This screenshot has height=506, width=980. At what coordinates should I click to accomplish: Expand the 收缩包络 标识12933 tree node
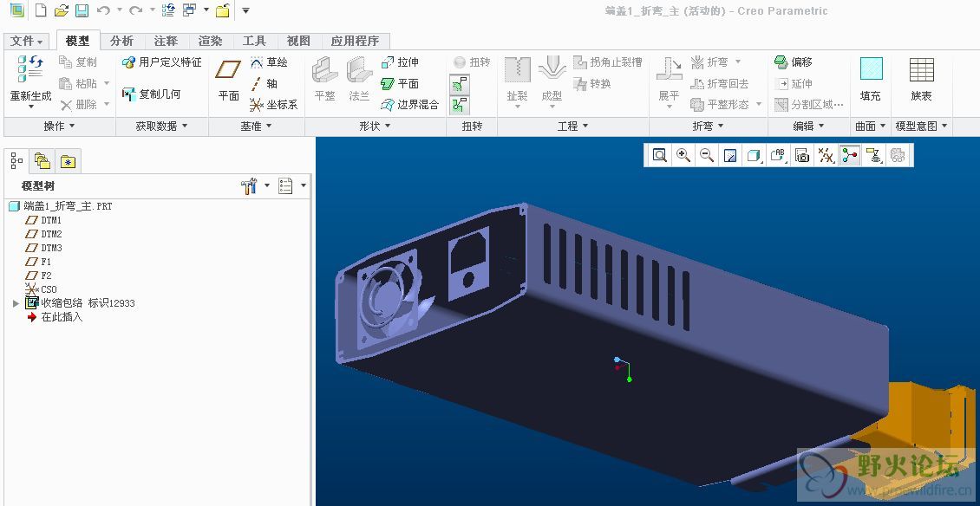click(14, 302)
